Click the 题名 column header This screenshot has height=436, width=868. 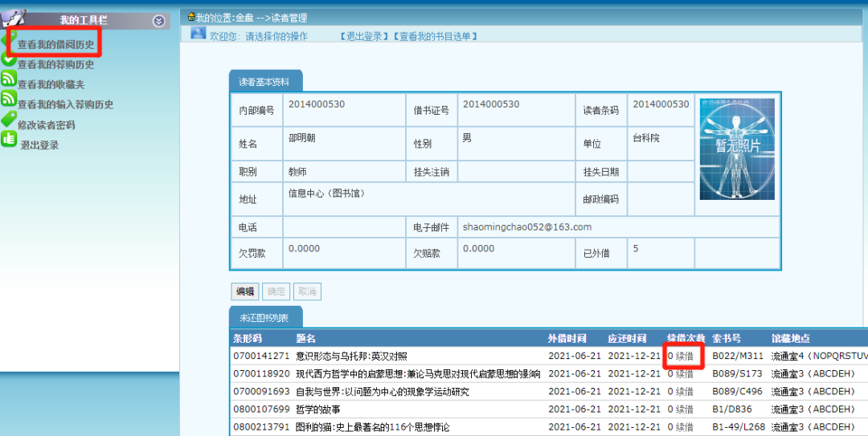[305, 339]
